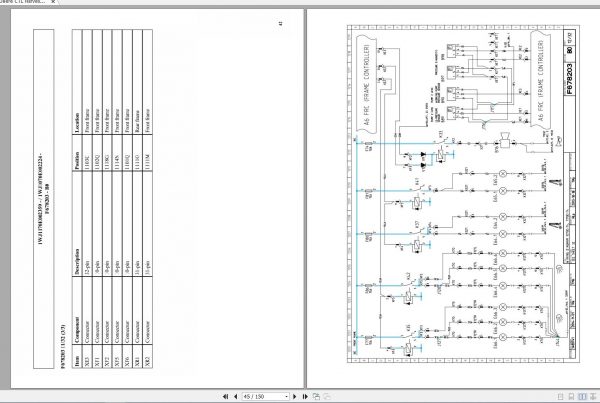Click the A6 FRC (FRAME CONTROLLER) label at the schematic top

tap(367, 84)
